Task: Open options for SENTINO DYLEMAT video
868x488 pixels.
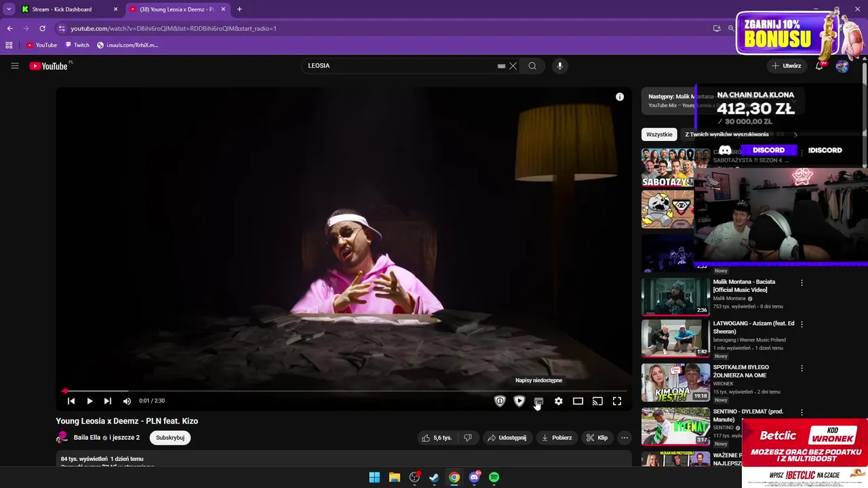Action: click(x=802, y=412)
